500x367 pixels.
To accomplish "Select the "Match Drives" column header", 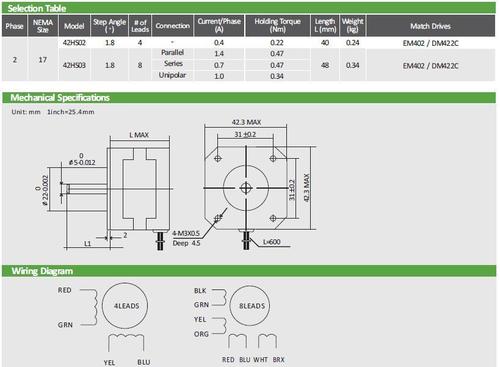I will tap(430, 26).
